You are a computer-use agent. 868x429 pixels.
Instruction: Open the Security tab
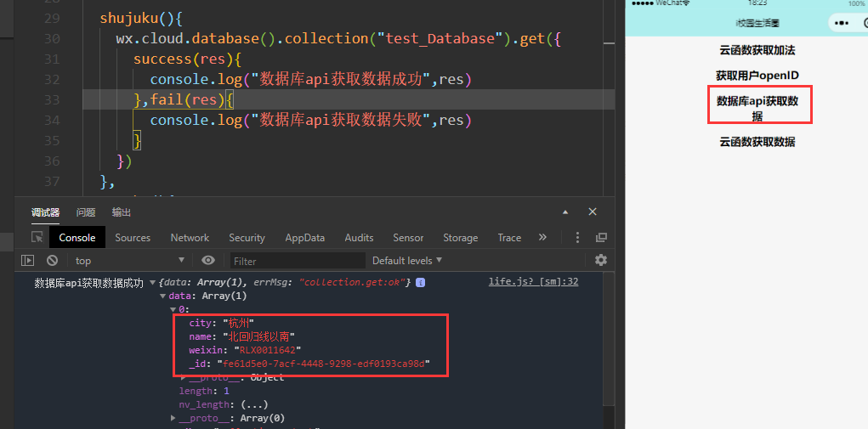247,238
